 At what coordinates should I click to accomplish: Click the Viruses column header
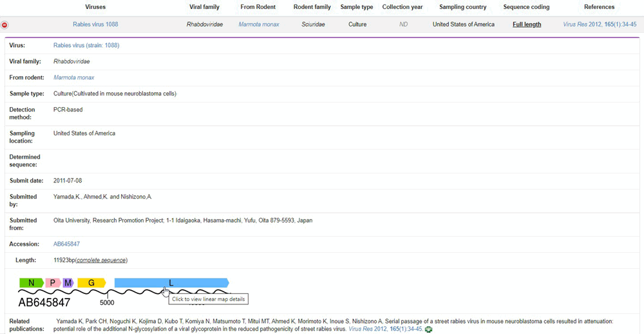pos(95,7)
